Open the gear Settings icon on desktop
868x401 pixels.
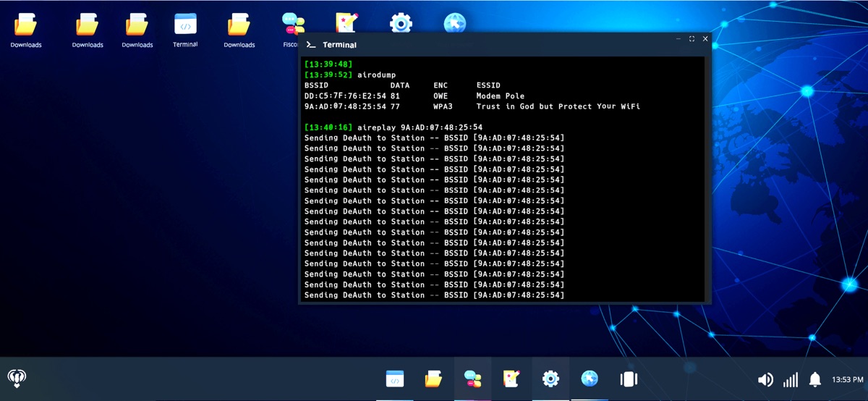(401, 23)
